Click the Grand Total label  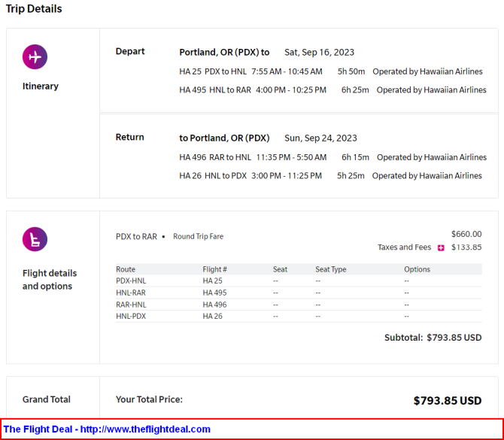click(x=47, y=399)
